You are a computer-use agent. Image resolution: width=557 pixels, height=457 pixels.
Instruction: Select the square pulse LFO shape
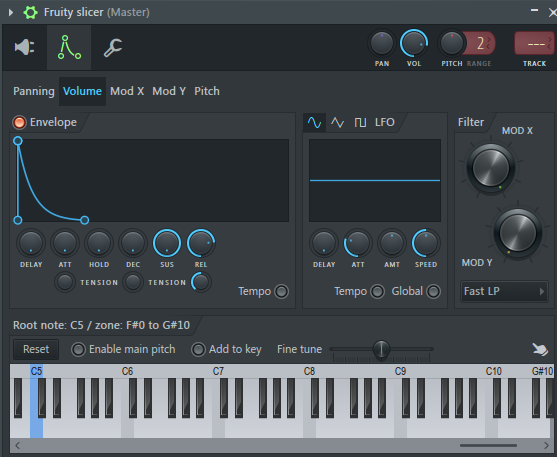click(x=360, y=123)
